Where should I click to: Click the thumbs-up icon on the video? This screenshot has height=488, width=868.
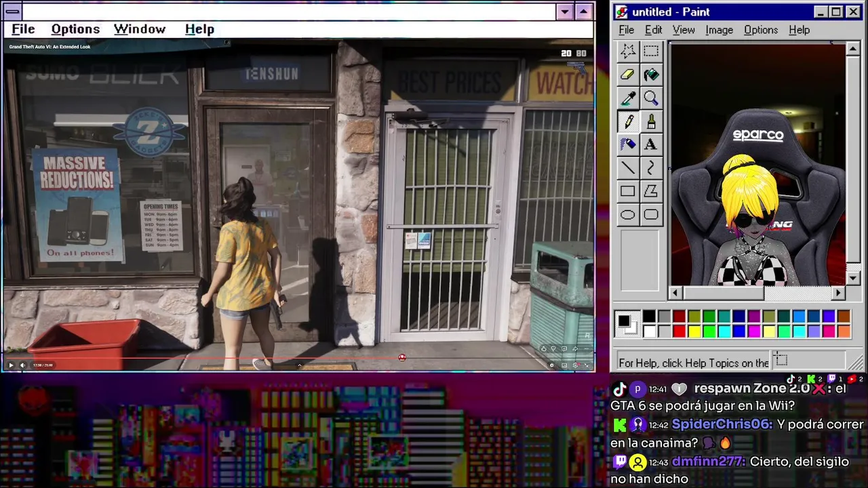click(x=544, y=349)
